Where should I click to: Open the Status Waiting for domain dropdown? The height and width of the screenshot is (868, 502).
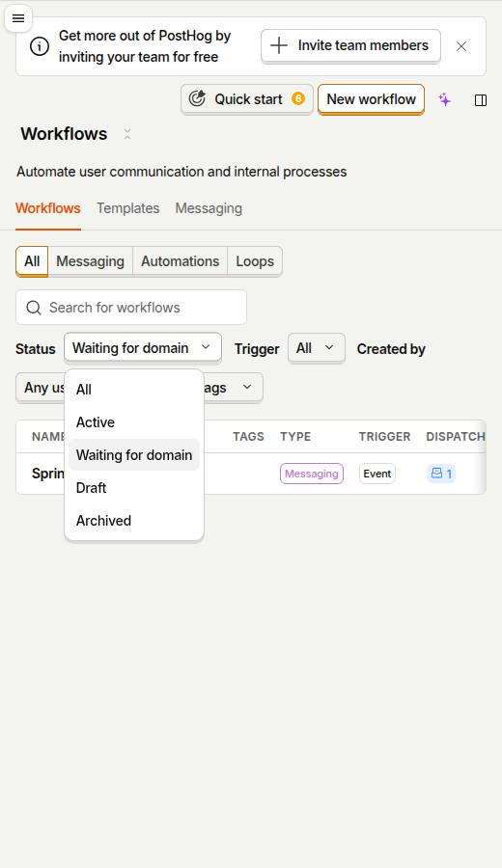coord(143,348)
